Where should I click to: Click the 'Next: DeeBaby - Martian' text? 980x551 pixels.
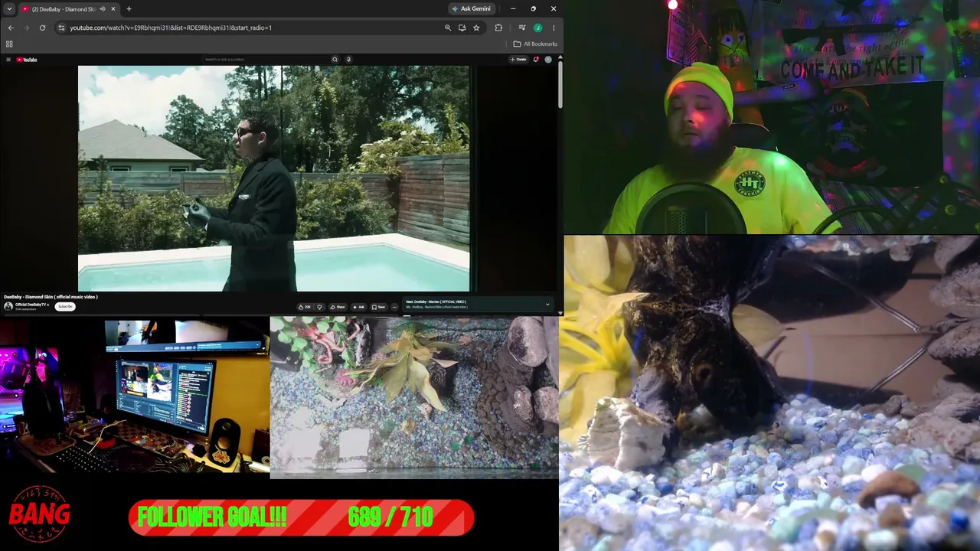(x=436, y=302)
